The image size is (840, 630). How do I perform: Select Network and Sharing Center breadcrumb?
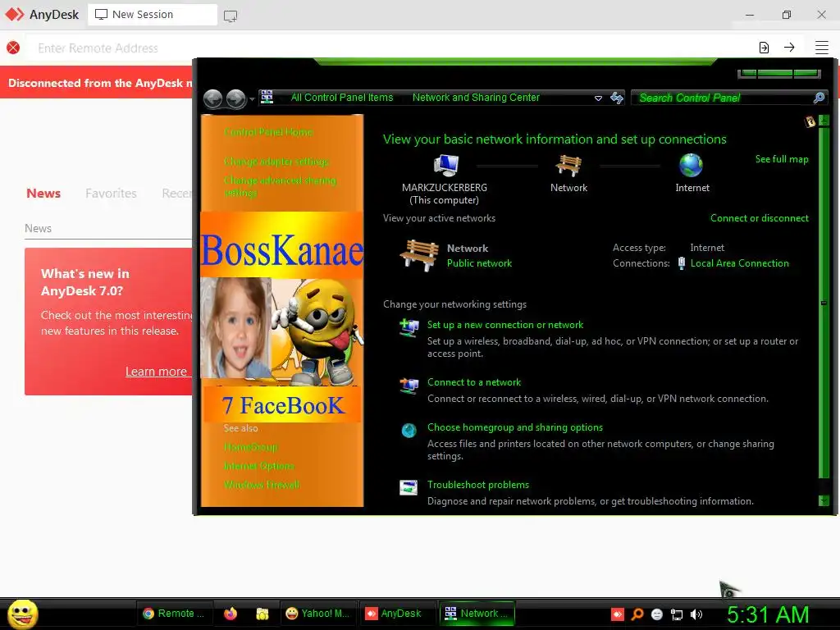[476, 98]
